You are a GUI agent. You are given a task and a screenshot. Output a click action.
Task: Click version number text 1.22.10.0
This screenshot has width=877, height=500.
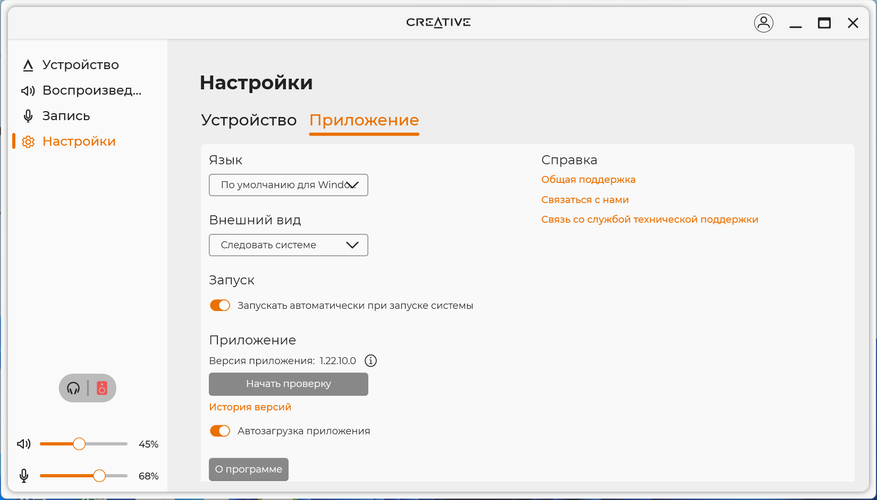pos(338,361)
